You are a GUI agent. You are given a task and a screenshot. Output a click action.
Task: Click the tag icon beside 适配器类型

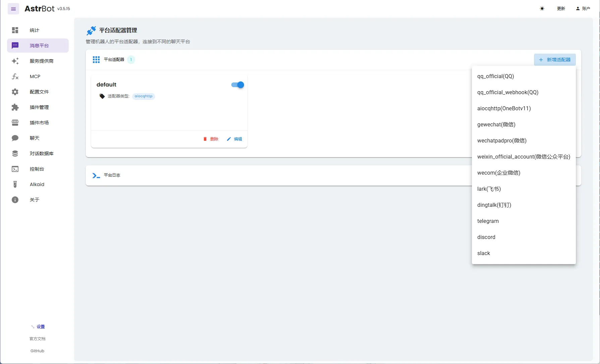tap(102, 96)
